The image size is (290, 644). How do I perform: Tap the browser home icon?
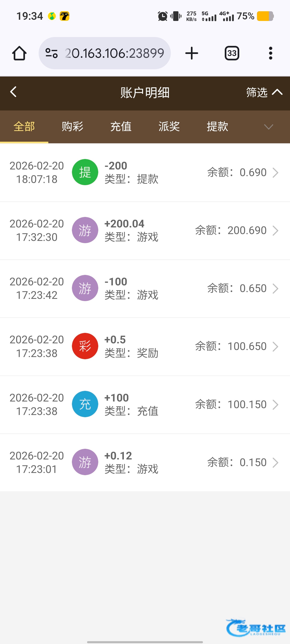[x=19, y=53]
